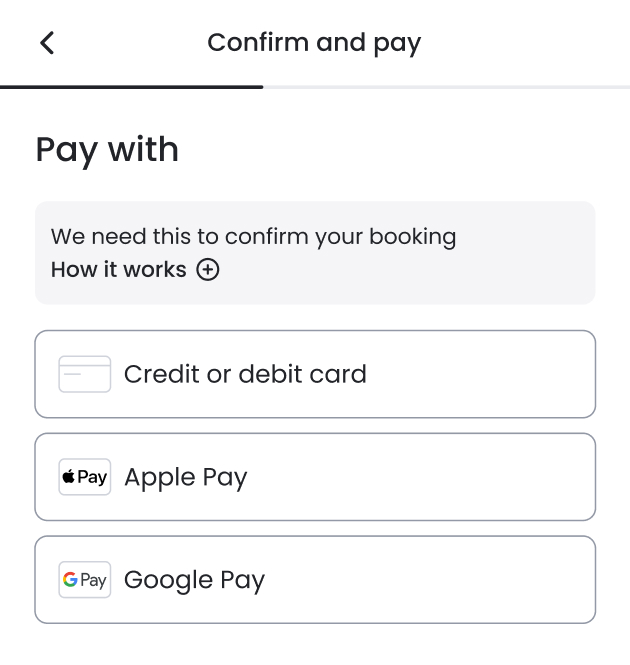Click the Apple symbol in the Apple Pay badge

[x=69, y=477]
